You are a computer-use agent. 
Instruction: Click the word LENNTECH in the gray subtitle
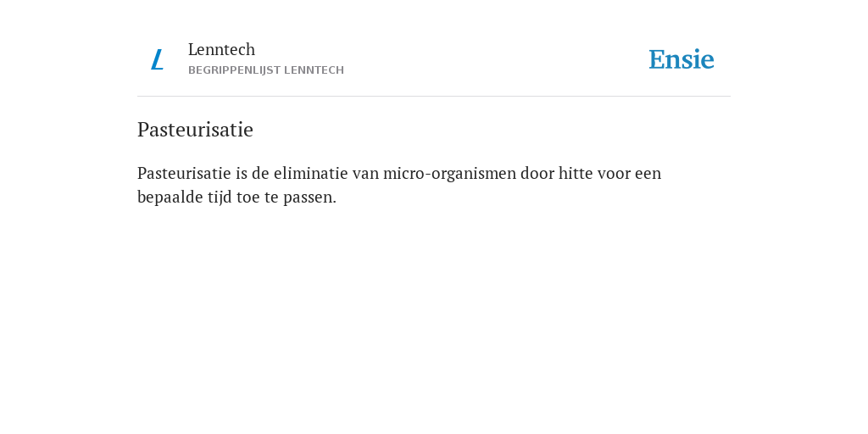coord(314,70)
